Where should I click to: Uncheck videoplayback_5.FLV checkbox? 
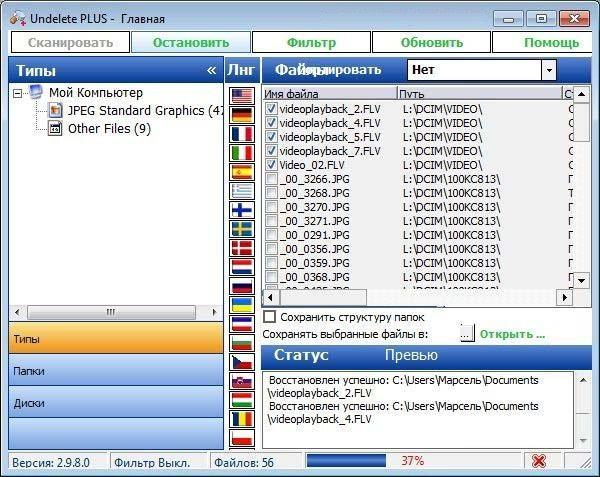click(271, 137)
